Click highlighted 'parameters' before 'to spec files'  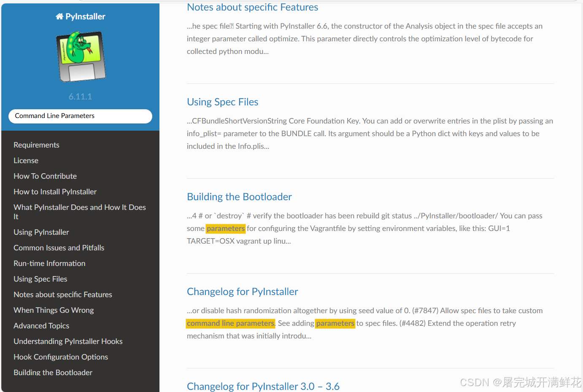point(335,323)
